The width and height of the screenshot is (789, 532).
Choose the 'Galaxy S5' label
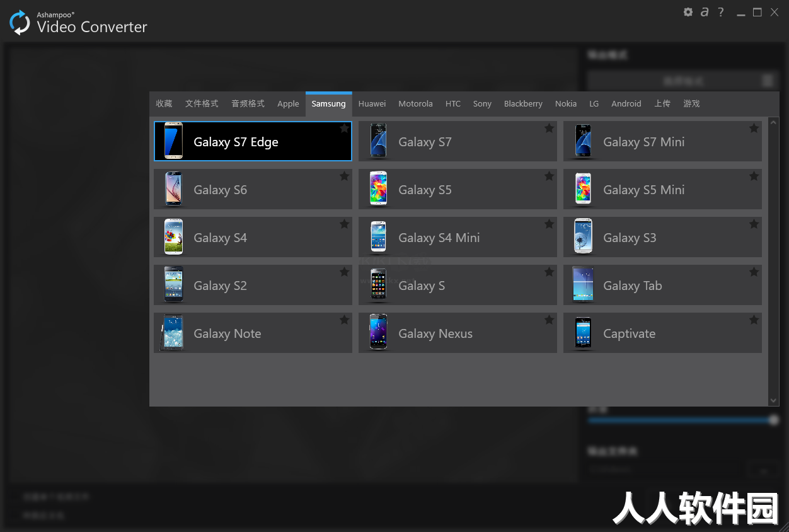click(x=425, y=190)
